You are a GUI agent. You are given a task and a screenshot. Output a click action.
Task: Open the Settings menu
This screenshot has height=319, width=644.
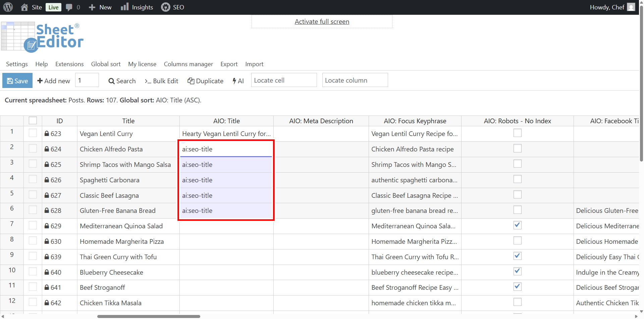tap(17, 64)
